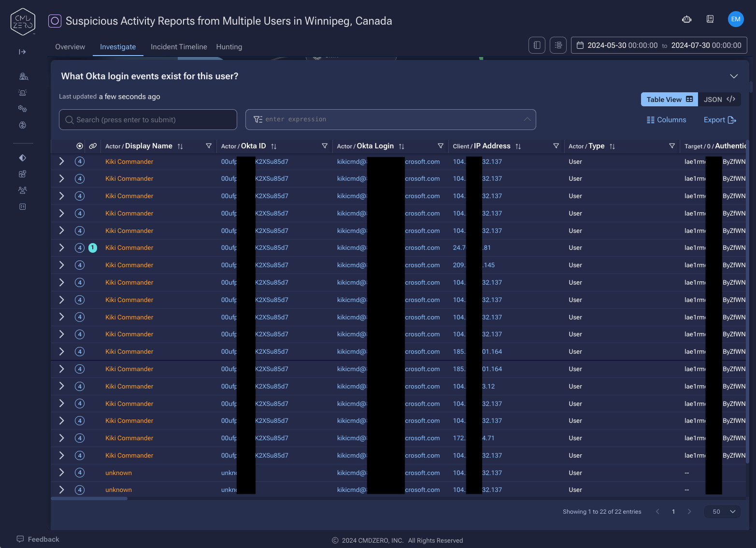Open the Feedback link
The image size is (756, 548).
coord(38,539)
